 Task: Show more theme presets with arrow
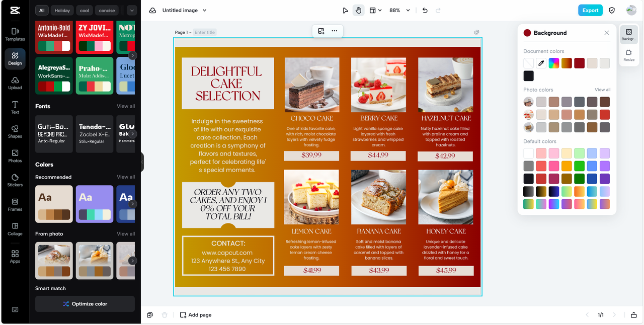pyautogui.click(x=132, y=55)
